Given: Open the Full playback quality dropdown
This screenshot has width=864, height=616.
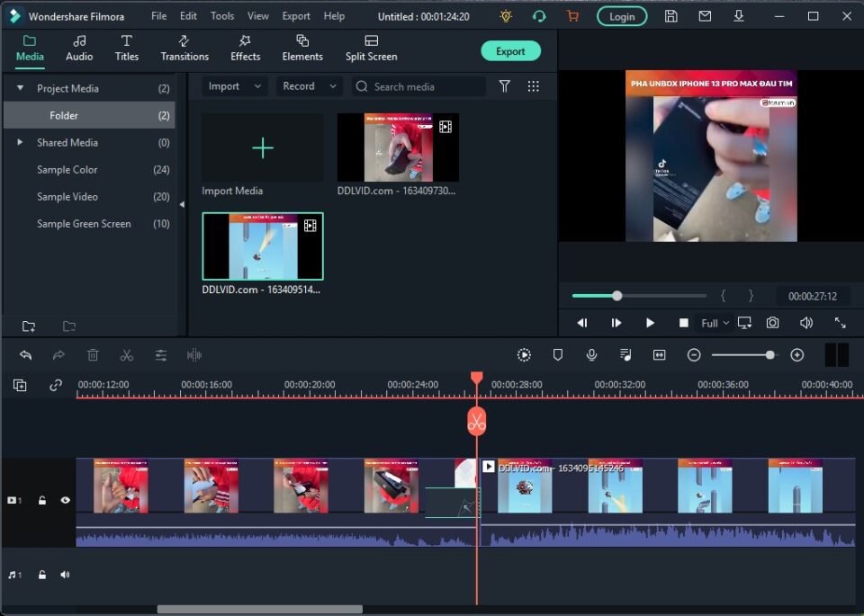Looking at the screenshot, I should [713, 322].
